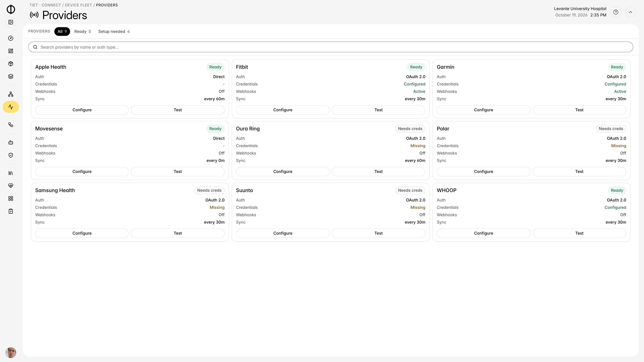This screenshot has width=644, height=362.
Task: Open the four-squares apps icon in sidebar
Action: click(x=11, y=198)
